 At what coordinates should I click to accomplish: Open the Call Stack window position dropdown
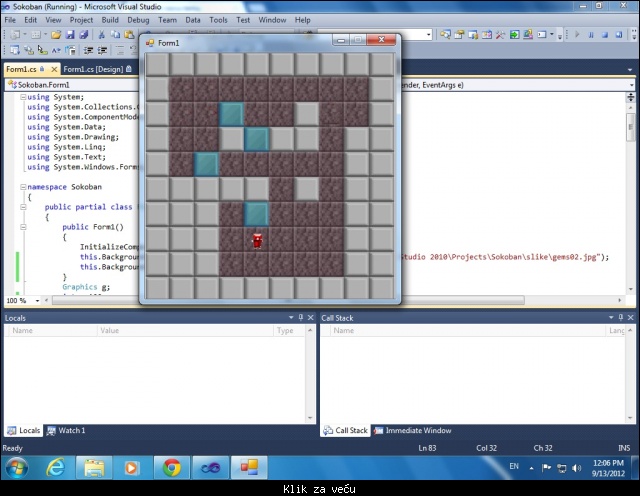(611, 317)
